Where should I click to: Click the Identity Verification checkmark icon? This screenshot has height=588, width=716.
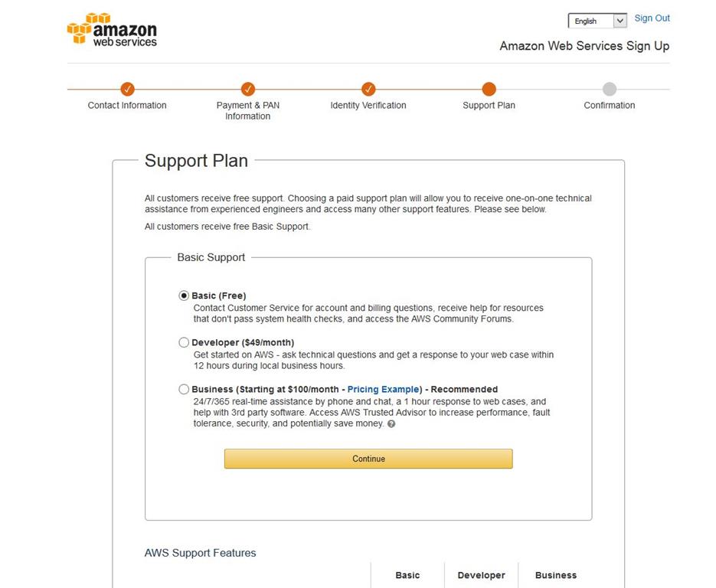coord(368,89)
